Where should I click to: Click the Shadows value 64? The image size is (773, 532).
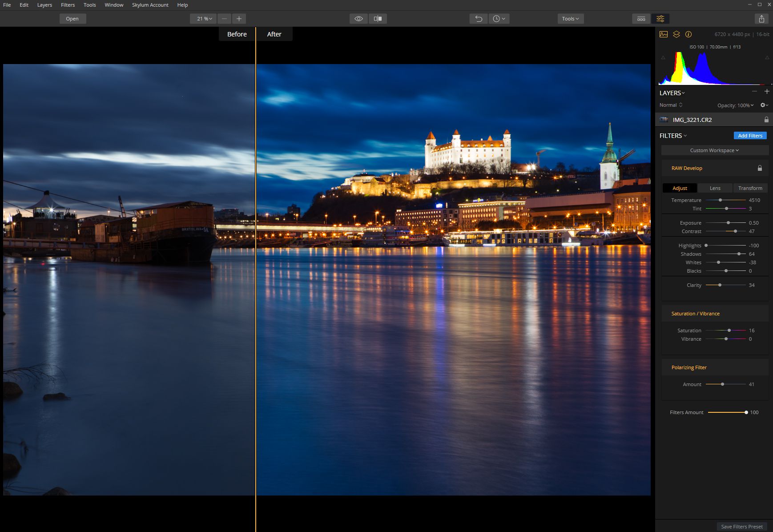tap(752, 254)
